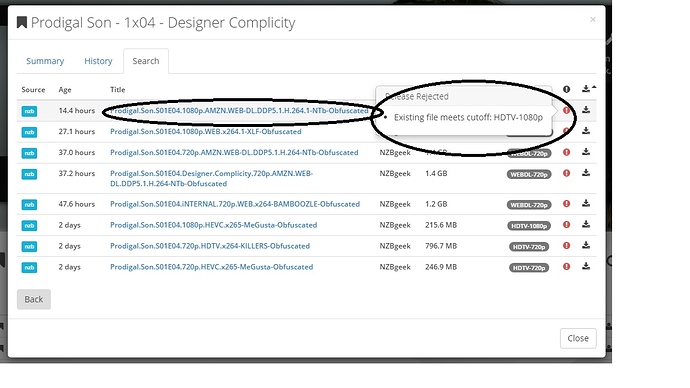Screen dimensions: 690x388
Task: Show rejection reason for BAMBOOZLE release
Action: pyautogui.click(x=566, y=204)
